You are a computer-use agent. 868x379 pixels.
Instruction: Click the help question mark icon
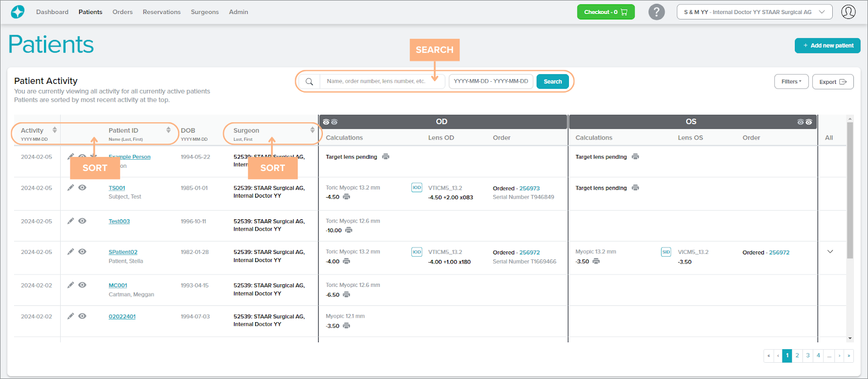pos(656,12)
